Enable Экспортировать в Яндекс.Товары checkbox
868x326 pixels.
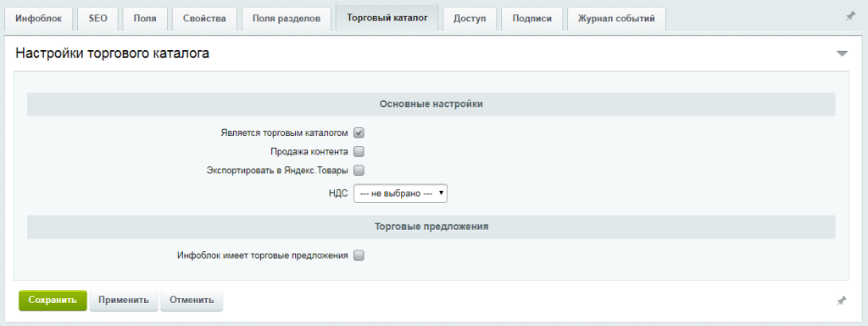[x=359, y=170]
